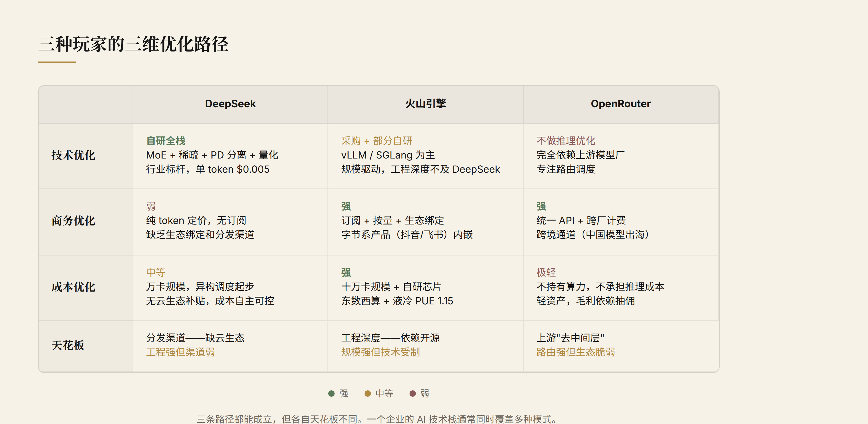Image resolution: width=868 pixels, height=424 pixels.
Task: Click text 专注路由调度
Action: click(x=566, y=169)
